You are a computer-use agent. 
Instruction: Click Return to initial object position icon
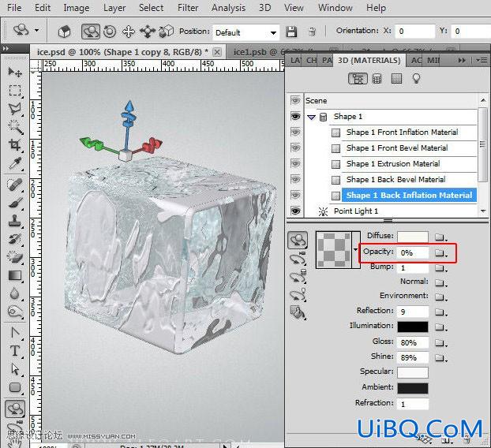(x=65, y=32)
